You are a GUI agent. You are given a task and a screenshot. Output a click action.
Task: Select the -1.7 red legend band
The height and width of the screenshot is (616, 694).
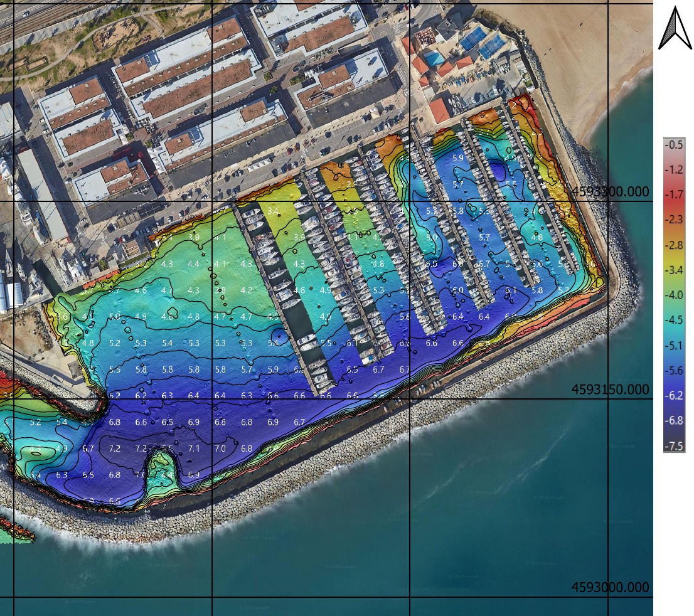[x=675, y=195]
